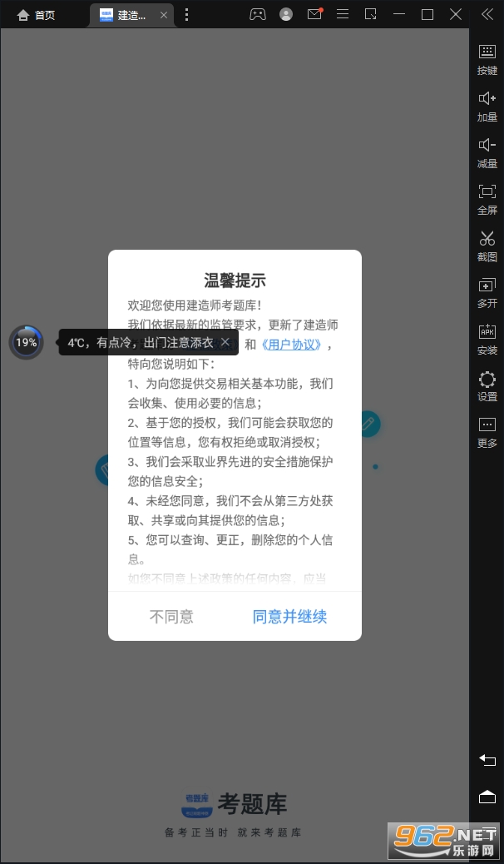
Task: Close the 建造… app tab
Action: (x=164, y=15)
